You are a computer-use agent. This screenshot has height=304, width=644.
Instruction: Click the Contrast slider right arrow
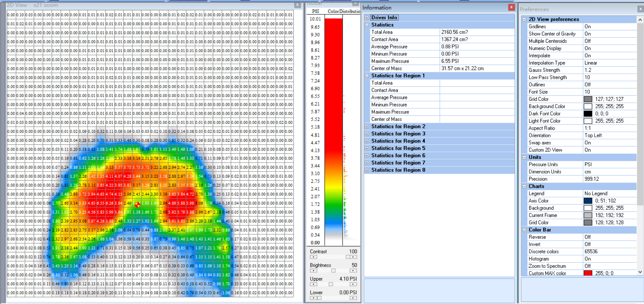[x=354, y=257]
